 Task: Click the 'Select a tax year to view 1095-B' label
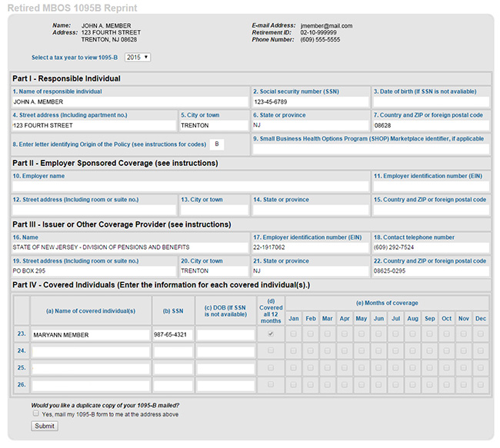coord(75,58)
